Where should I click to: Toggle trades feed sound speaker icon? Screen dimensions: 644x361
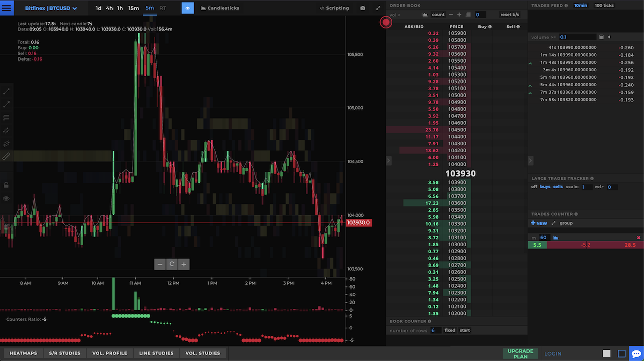pos(609,37)
